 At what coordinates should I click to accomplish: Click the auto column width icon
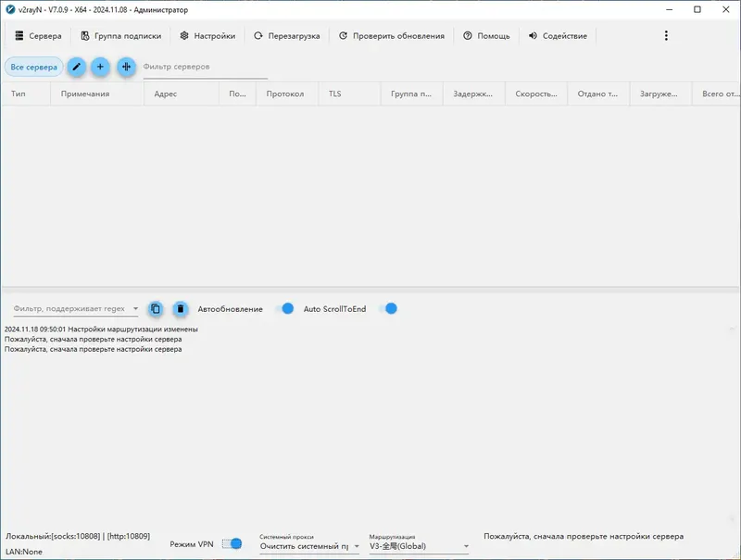tap(126, 67)
